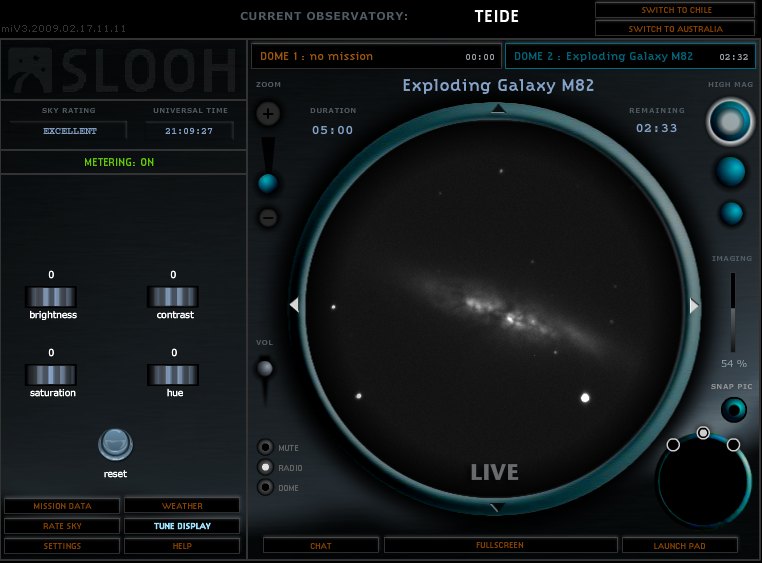Take a picture with Snap Pic
The height and width of the screenshot is (563, 762).
click(x=733, y=409)
